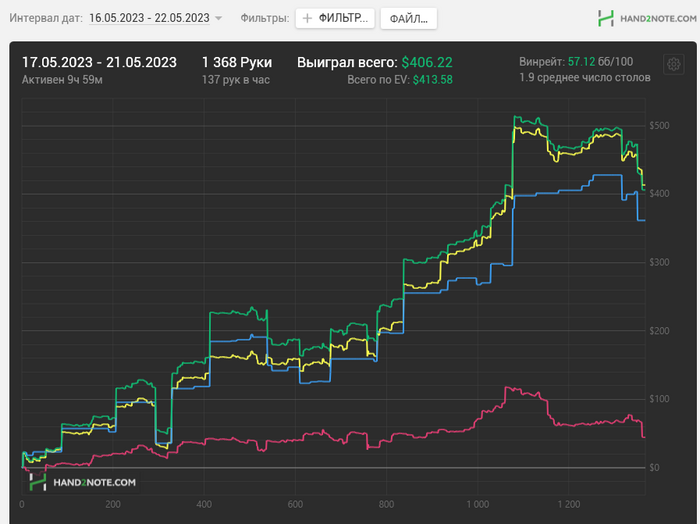Click the $0 axis label
This screenshot has width=700, height=524.
pyautogui.click(x=654, y=467)
